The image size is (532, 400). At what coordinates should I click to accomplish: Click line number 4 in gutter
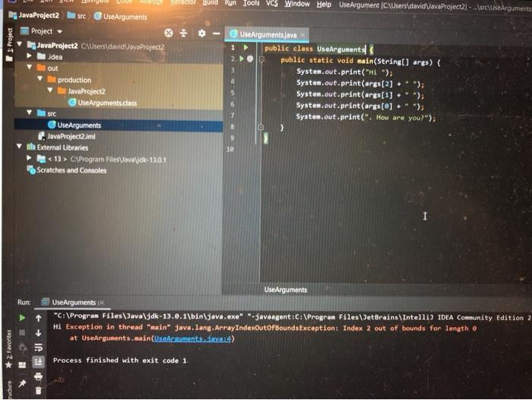click(x=233, y=81)
